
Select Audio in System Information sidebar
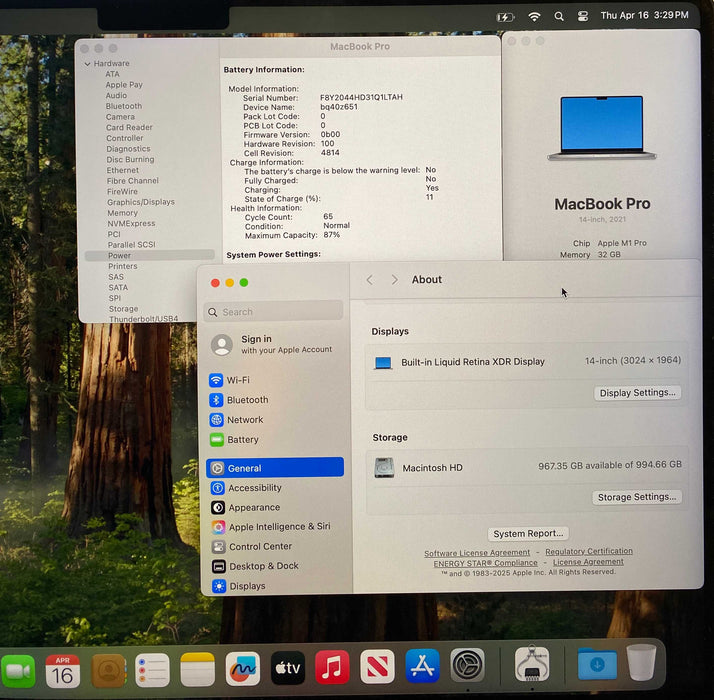(116, 95)
